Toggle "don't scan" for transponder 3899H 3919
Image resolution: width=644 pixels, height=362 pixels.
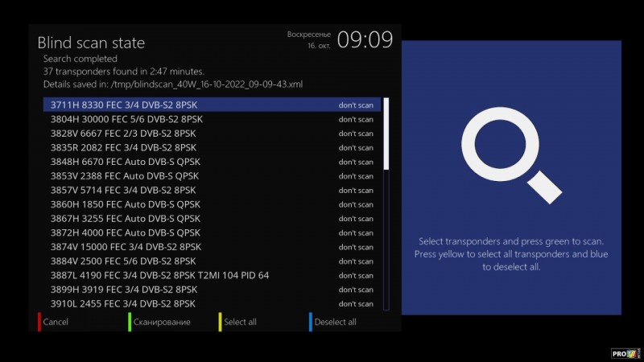[x=355, y=290]
